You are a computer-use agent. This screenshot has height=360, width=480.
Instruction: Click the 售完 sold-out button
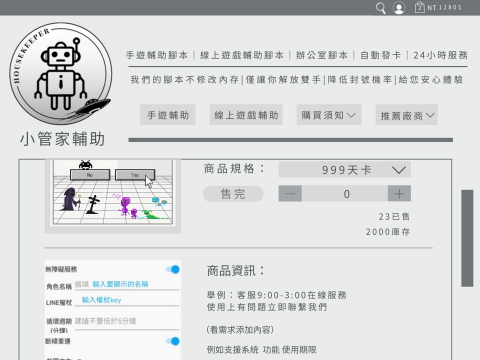[x=233, y=194]
